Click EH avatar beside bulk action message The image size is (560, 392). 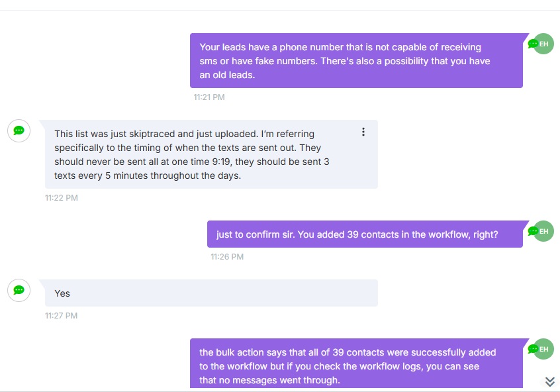tap(543, 349)
